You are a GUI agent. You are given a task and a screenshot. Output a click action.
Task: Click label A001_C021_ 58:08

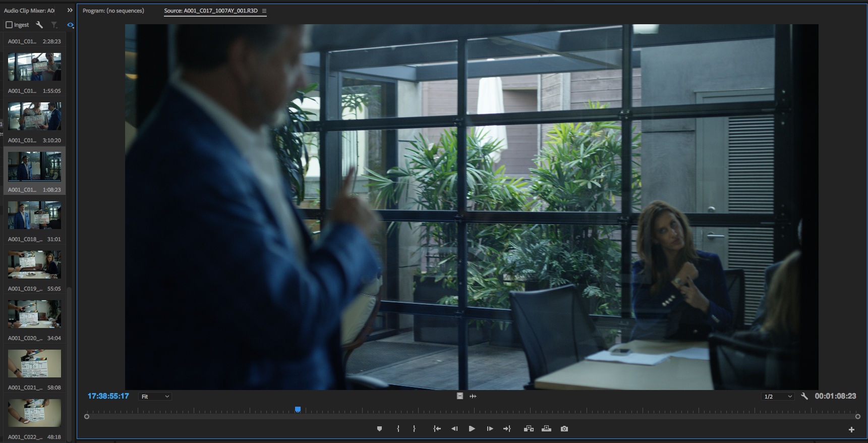(x=34, y=387)
